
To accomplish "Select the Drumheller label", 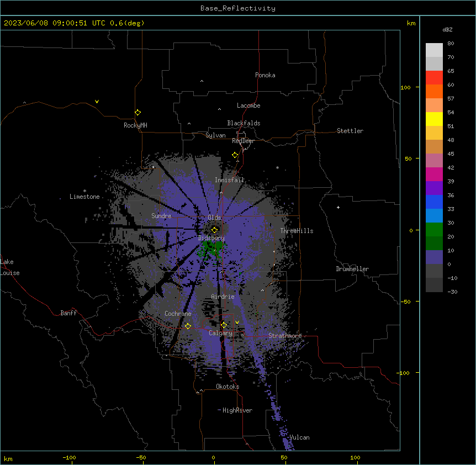I will pyautogui.click(x=352, y=269).
